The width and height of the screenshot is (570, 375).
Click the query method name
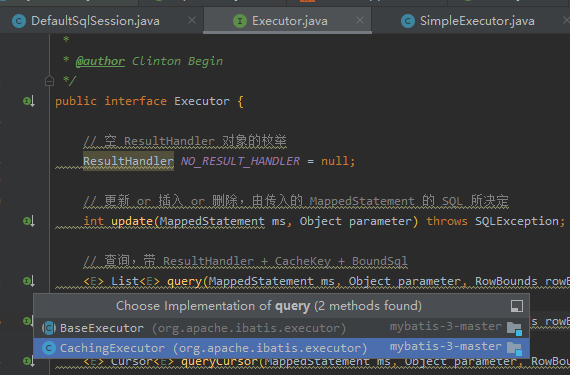coord(184,281)
